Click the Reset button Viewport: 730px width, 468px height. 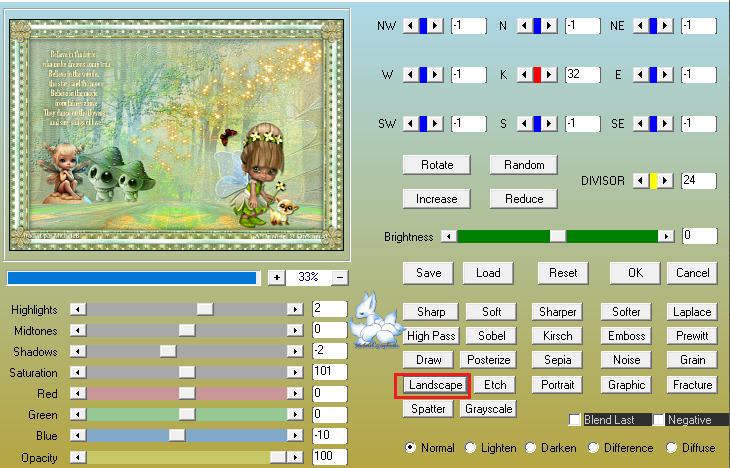pos(563,273)
